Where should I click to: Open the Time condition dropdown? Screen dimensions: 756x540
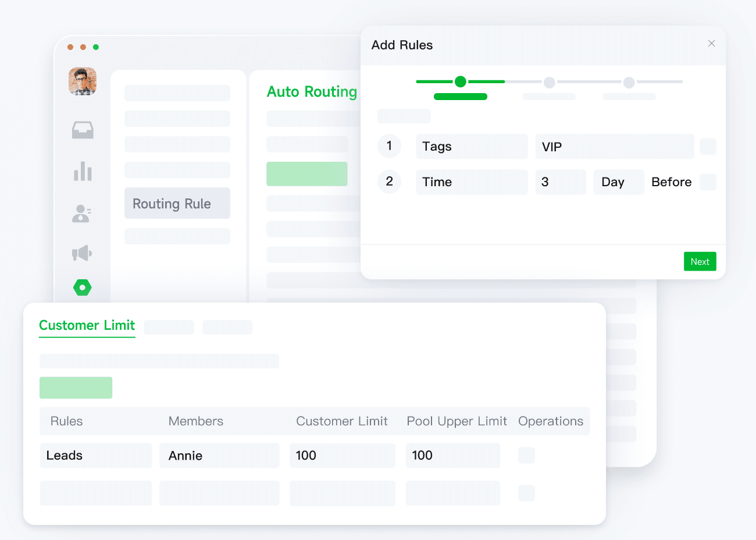[472, 182]
